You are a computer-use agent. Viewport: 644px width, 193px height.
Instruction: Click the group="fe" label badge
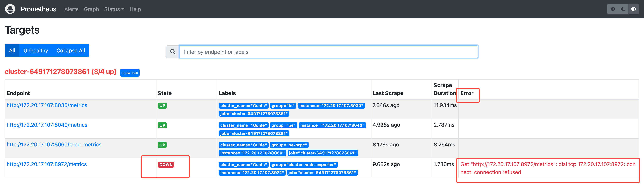tap(283, 106)
